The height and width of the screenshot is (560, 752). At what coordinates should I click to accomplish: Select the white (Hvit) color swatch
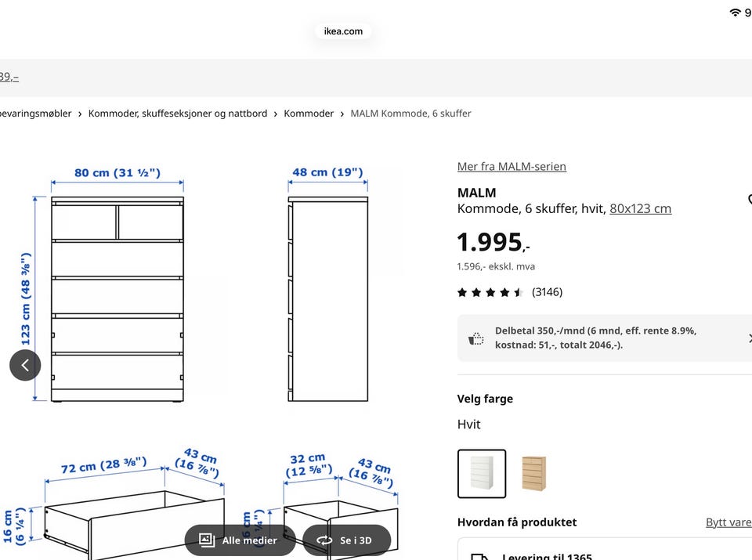pyautogui.click(x=482, y=474)
